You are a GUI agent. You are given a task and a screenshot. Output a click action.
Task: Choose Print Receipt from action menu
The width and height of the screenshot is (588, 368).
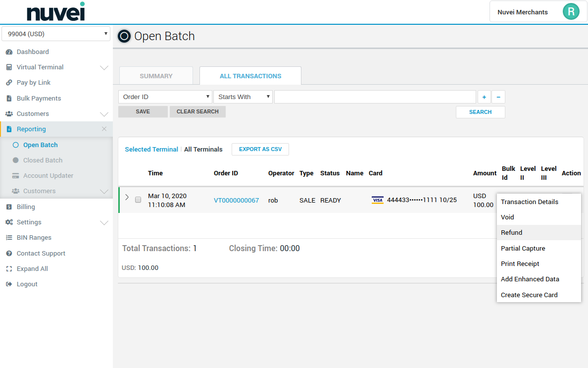pyautogui.click(x=539, y=263)
